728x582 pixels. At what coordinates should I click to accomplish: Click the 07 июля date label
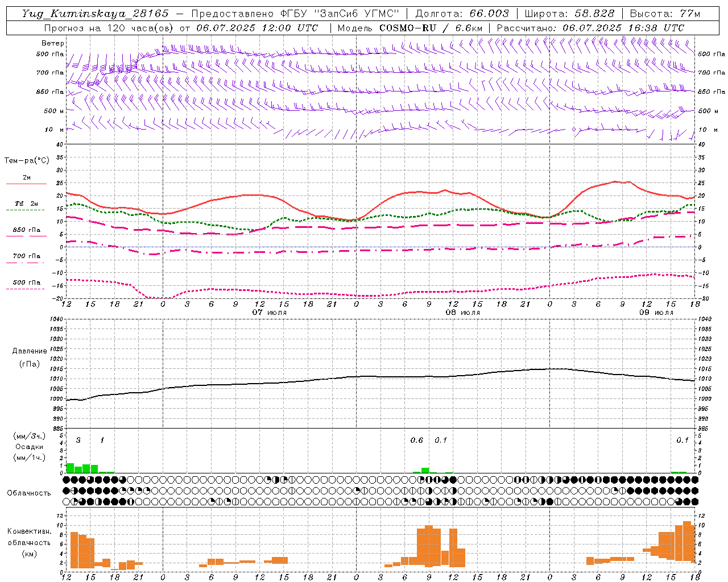coord(270,313)
